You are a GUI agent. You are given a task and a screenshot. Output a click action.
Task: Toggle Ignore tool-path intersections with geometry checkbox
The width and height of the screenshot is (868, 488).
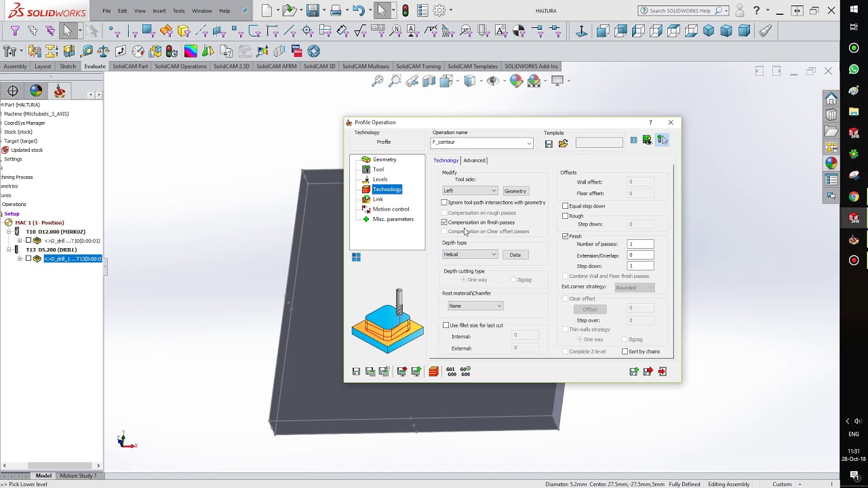pos(445,202)
